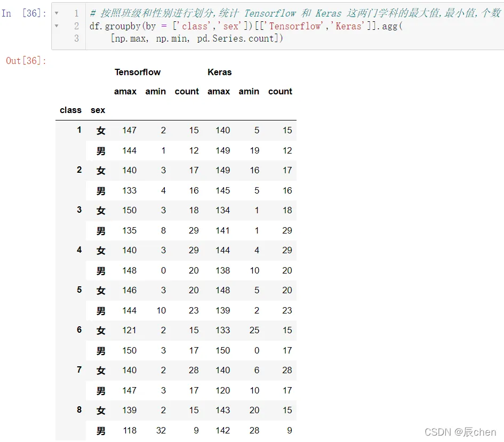504x442 pixels.
Task: Select class 1 index label
Action: tap(79, 130)
